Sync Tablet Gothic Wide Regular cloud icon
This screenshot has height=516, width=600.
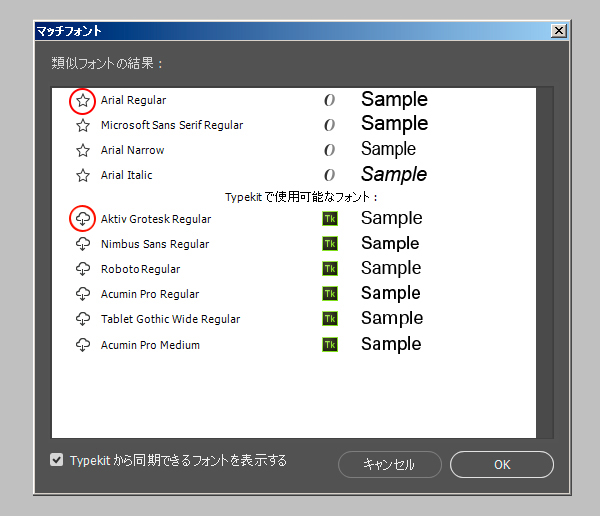click(83, 318)
